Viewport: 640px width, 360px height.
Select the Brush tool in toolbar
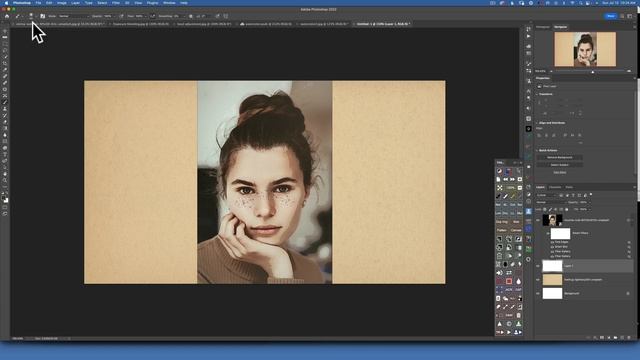coord(5,102)
